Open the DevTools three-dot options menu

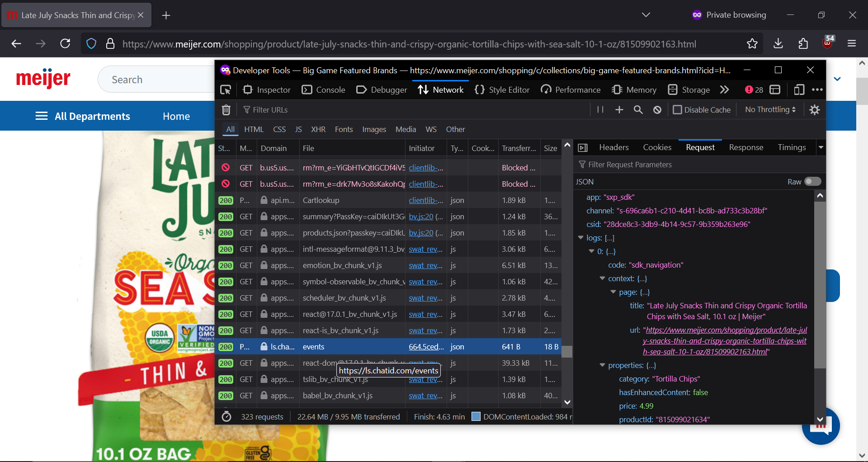817,90
